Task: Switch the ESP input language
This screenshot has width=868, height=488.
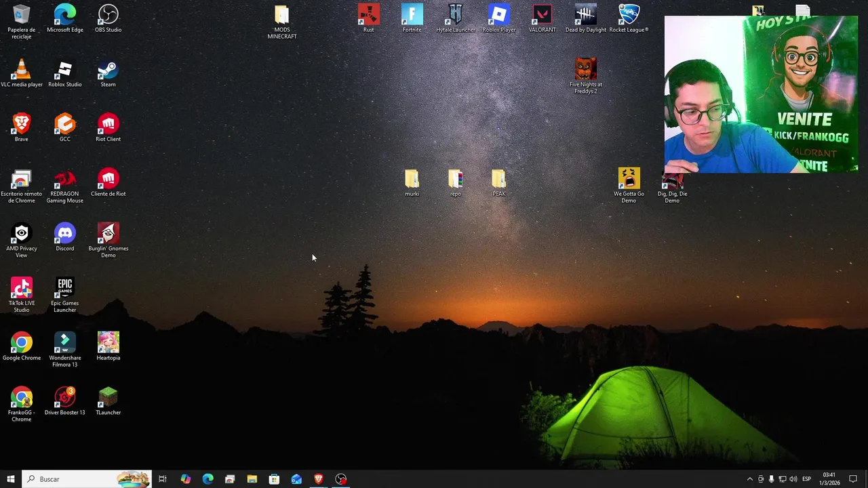Action: click(806, 479)
